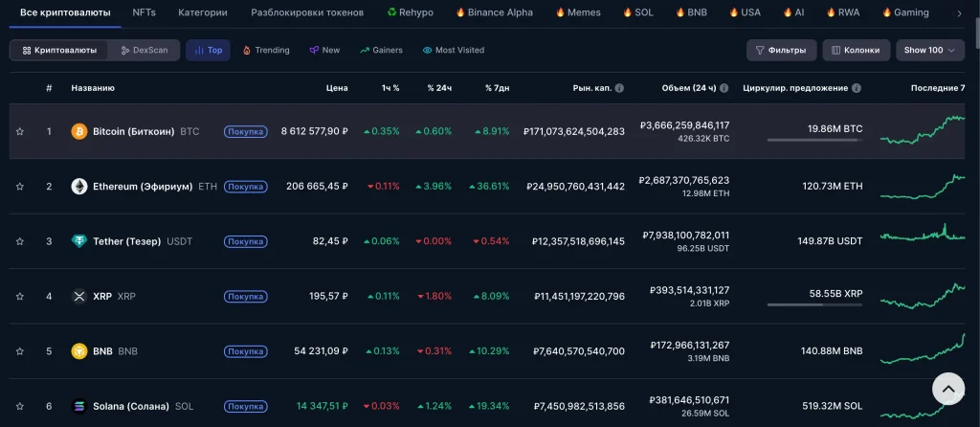Click the Ethereum coin logo icon
980x427 pixels.
(x=79, y=187)
